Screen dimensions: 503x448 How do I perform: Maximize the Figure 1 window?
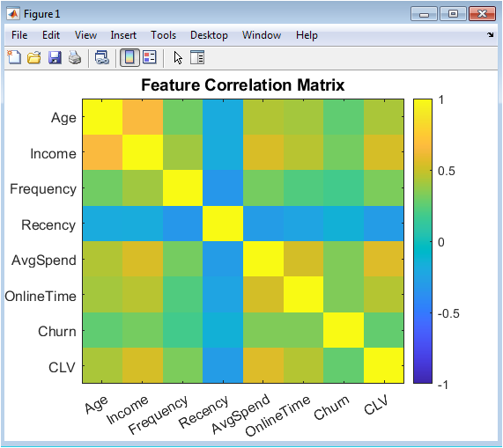pos(453,14)
